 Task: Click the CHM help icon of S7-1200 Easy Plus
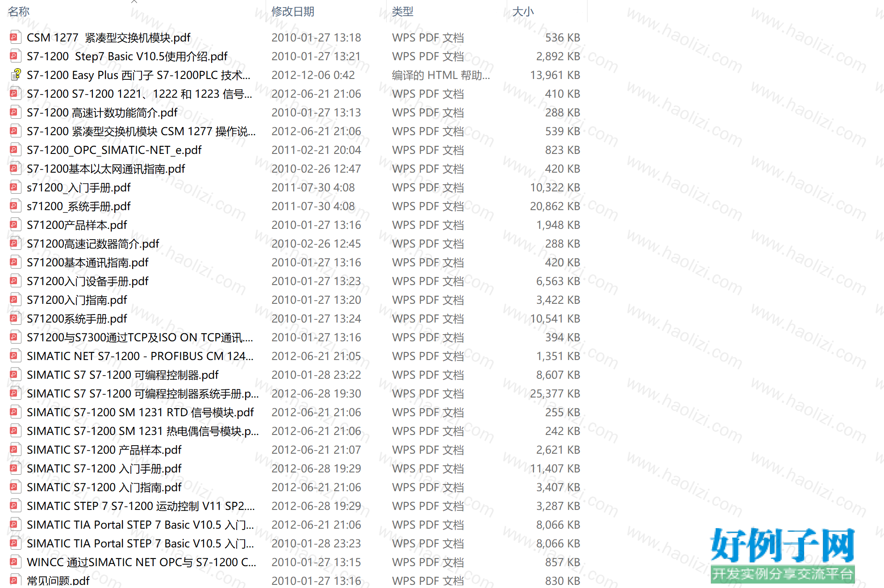[x=16, y=75]
